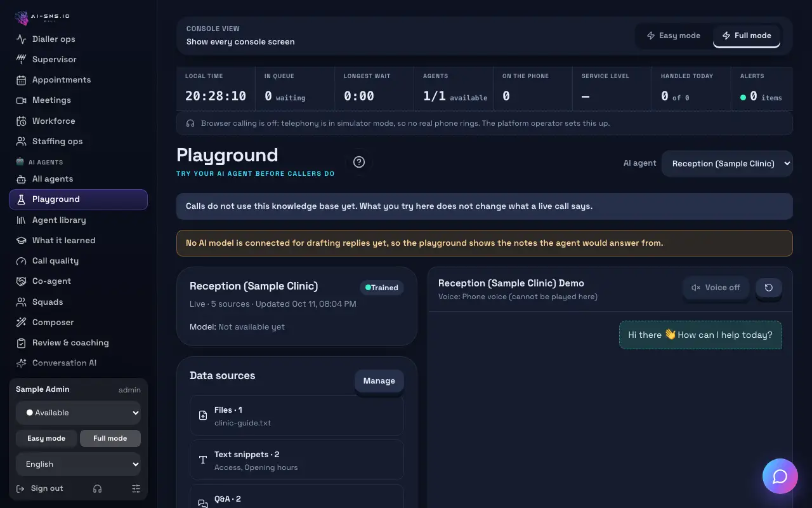Click the Workforce calendar-clock icon
The image size is (812, 508).
pos(21,121)
